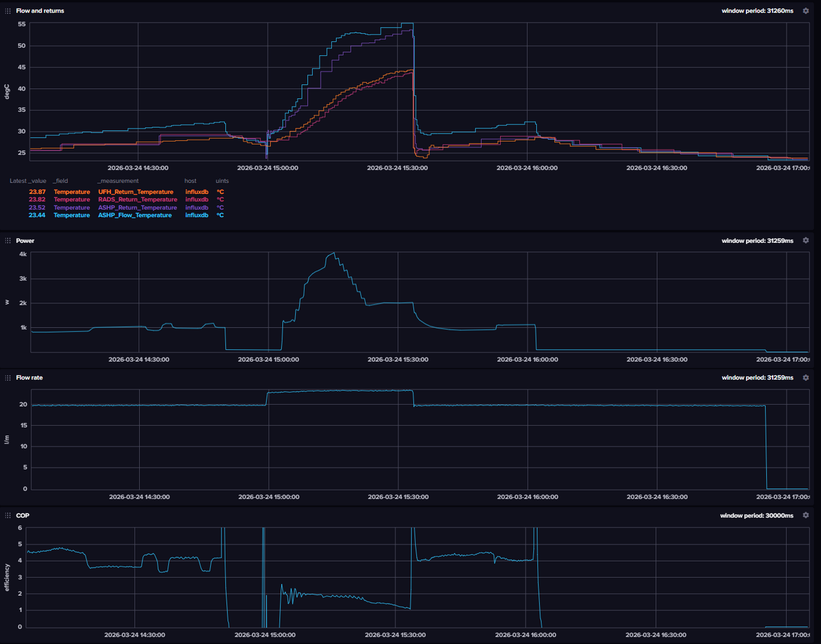Open settings gear for Flow and returns panel
Image resolution: width=821 pixels, height=644 pixels.
[x=805, y=11]
